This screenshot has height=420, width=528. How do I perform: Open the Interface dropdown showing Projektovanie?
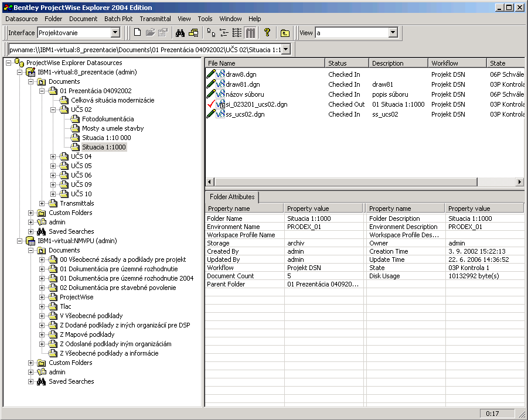pos(115,33)
